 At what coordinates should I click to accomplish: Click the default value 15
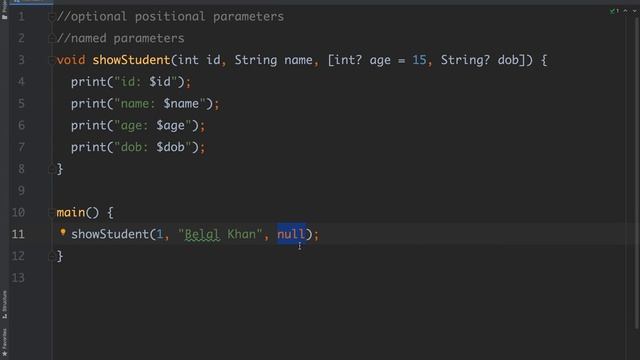click(419, 60)
